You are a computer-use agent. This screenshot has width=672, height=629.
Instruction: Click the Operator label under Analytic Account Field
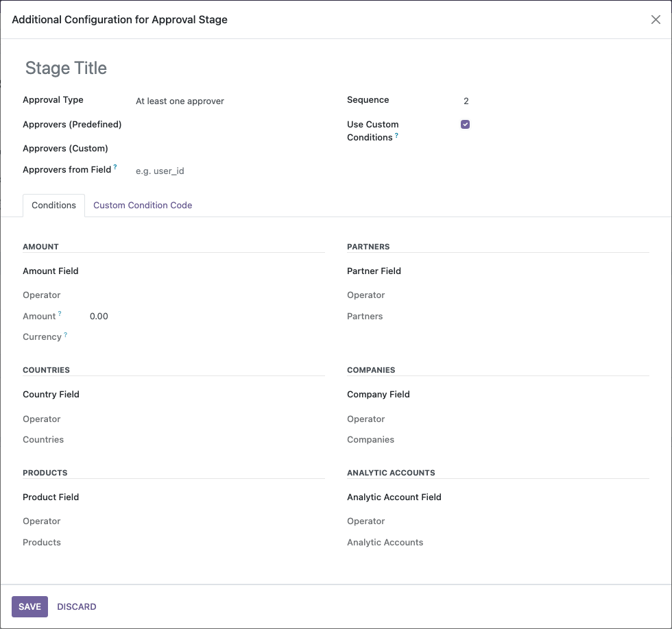coord(365,521)
